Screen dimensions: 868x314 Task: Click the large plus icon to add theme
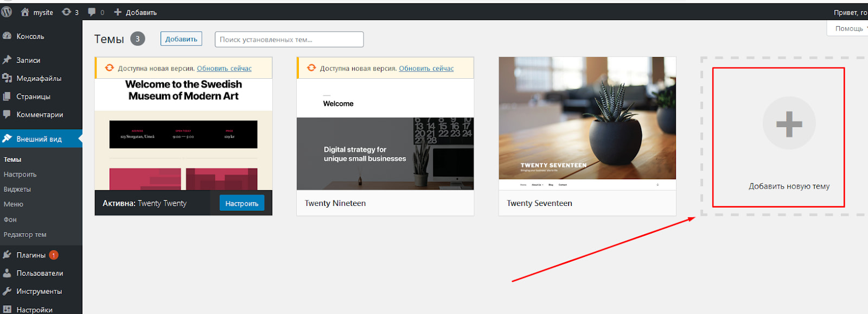tap(789, 123)
